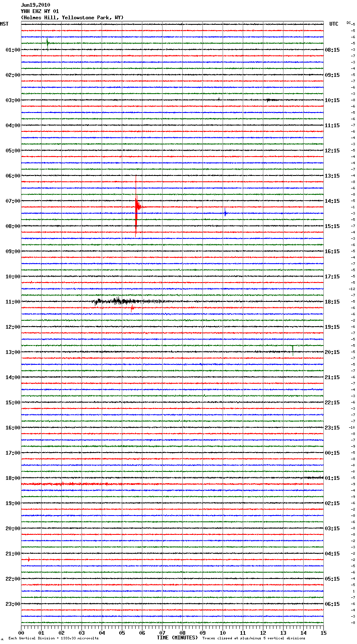Select the 14:00 MST time label
Viewport: 357px width, 644px height.
click(13, 377)
